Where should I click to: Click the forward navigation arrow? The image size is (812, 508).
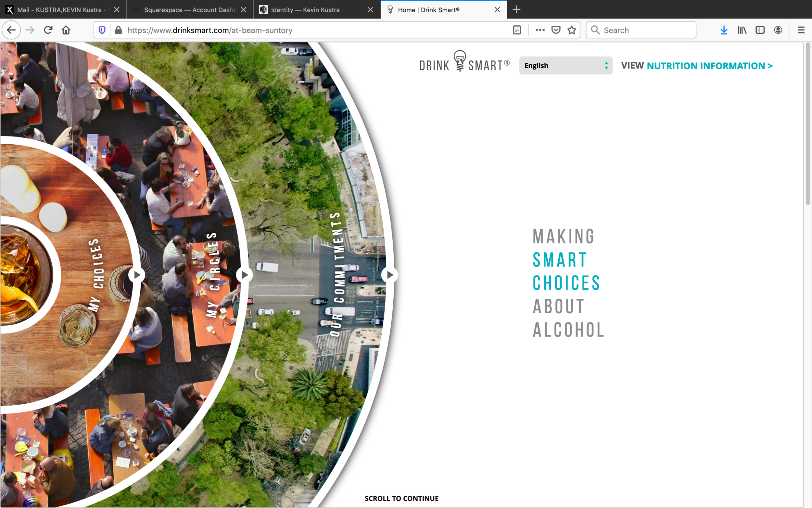tap(30, 30)
